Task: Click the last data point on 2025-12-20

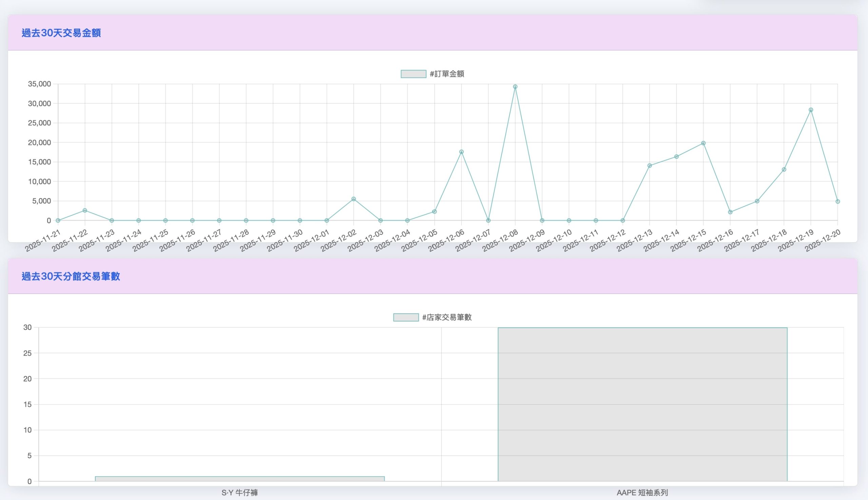Action: [x=837, y=202]
